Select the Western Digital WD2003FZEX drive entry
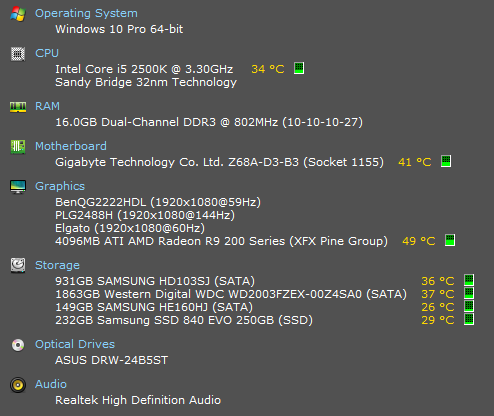Image resolution: width=494 pixels, height=416 pixels. [231, 294]
